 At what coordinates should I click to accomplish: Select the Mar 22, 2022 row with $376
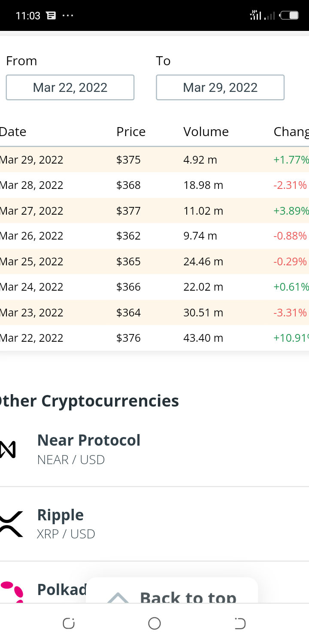click(154, 338)
